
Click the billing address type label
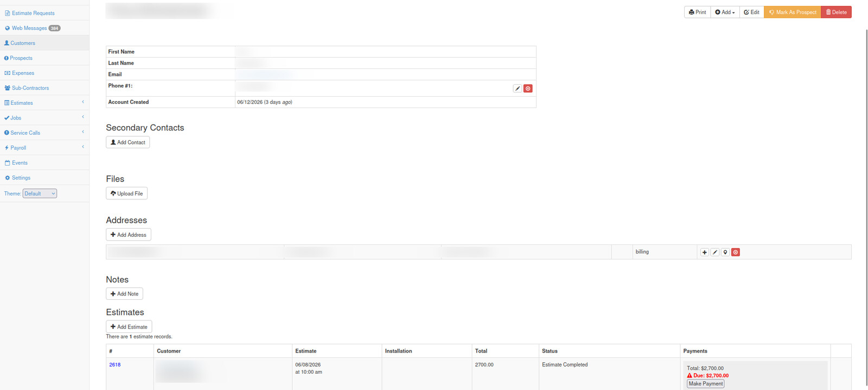pyautogui.click(x=642, y=252)
